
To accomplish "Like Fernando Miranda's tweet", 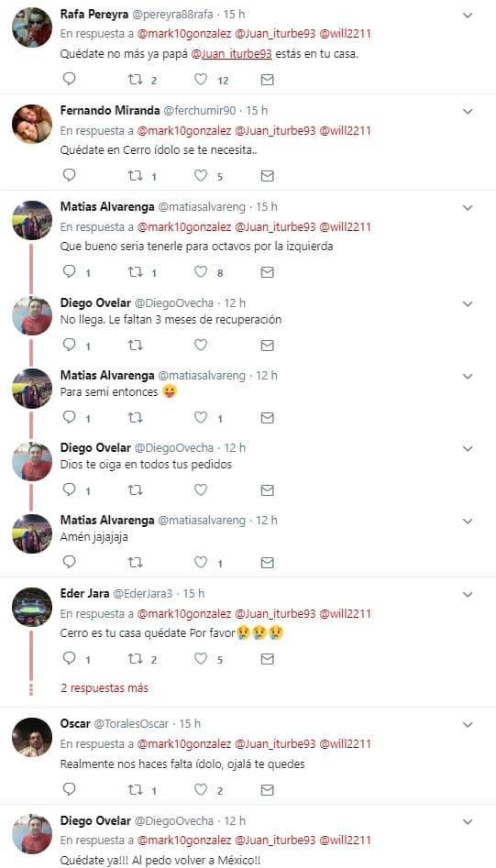I will (x=201, y=175).
